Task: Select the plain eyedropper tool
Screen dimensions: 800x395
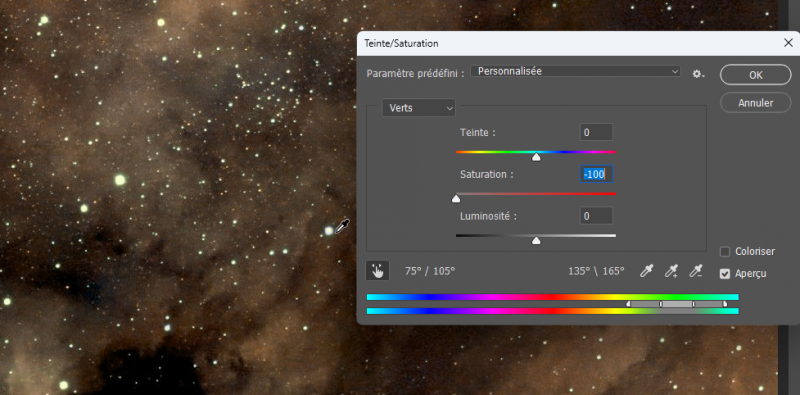Action: [647, 271]
